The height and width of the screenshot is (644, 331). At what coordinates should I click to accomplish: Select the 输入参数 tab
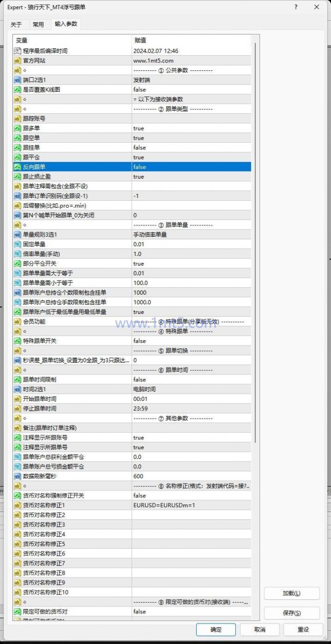click(x=66, y=24)
